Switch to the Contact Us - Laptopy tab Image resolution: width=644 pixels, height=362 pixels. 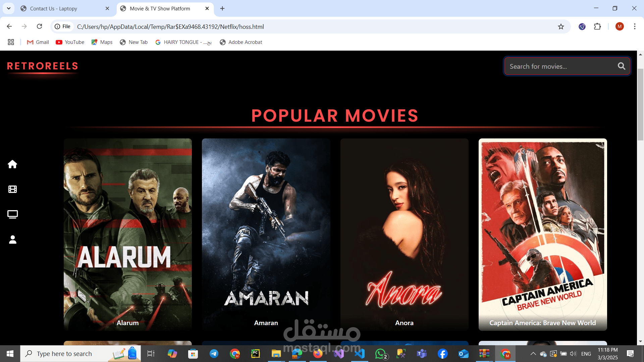[54, 9]
